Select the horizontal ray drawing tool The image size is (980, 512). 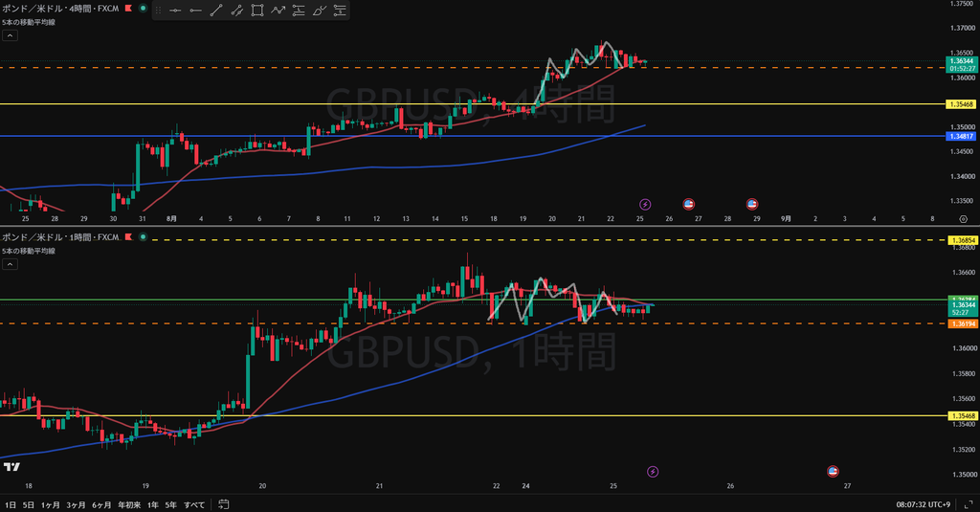pos(195,10)
